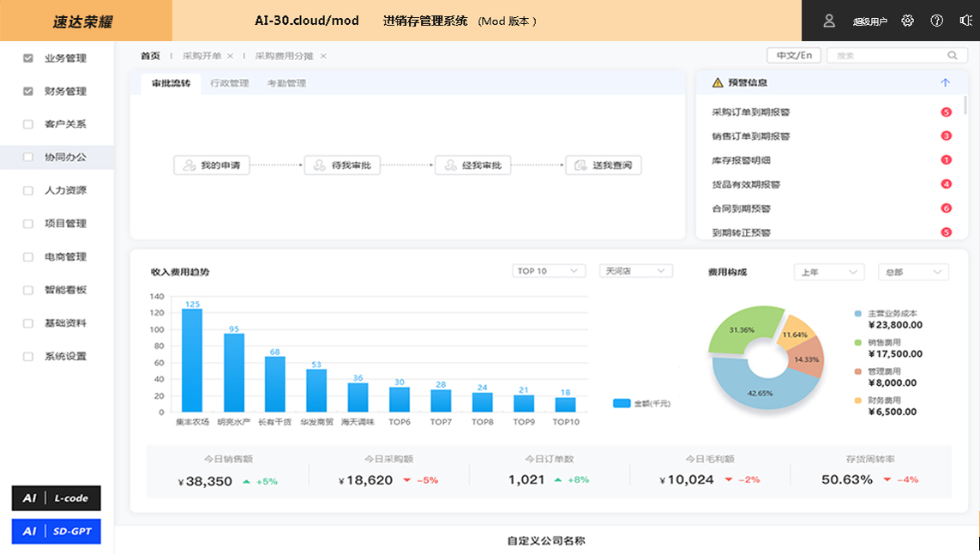The height and width of the screenshot is (554, 980).
Task: Close the 采购开单 tab
Action: point(230,57)
